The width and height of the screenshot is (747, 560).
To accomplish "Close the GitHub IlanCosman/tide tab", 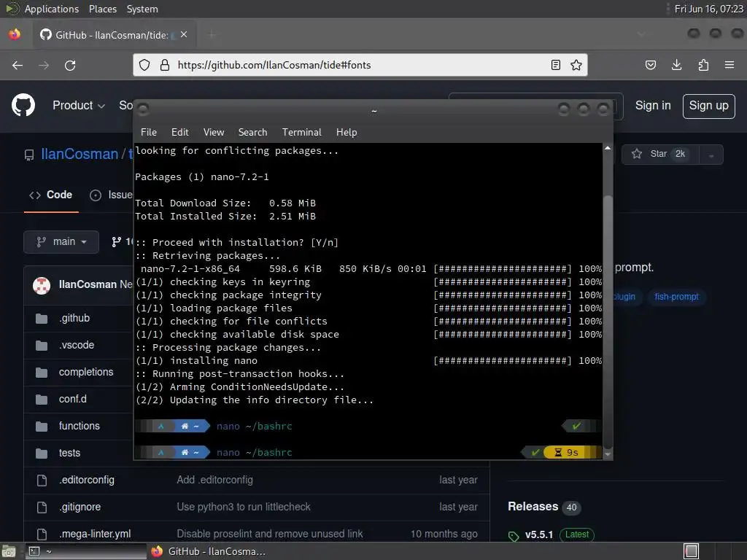I will tap(184, 35).
